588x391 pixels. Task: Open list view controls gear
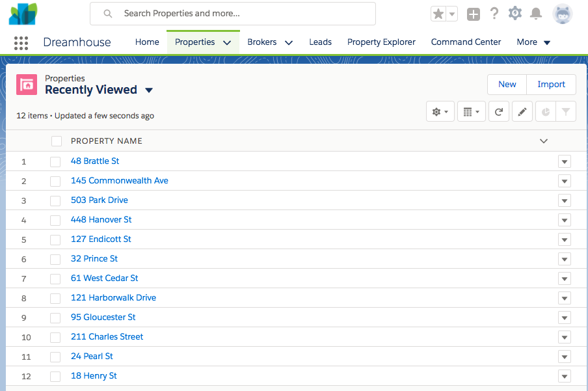[440, 111]
